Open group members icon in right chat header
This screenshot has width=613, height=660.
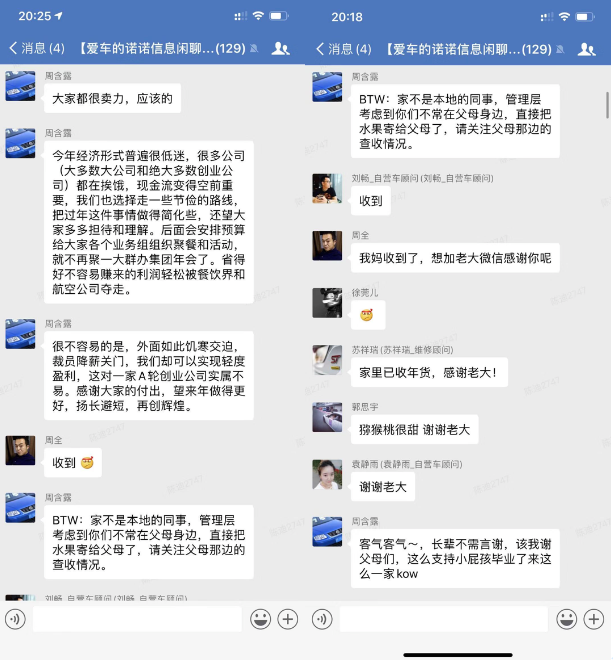tap(586, 50)
